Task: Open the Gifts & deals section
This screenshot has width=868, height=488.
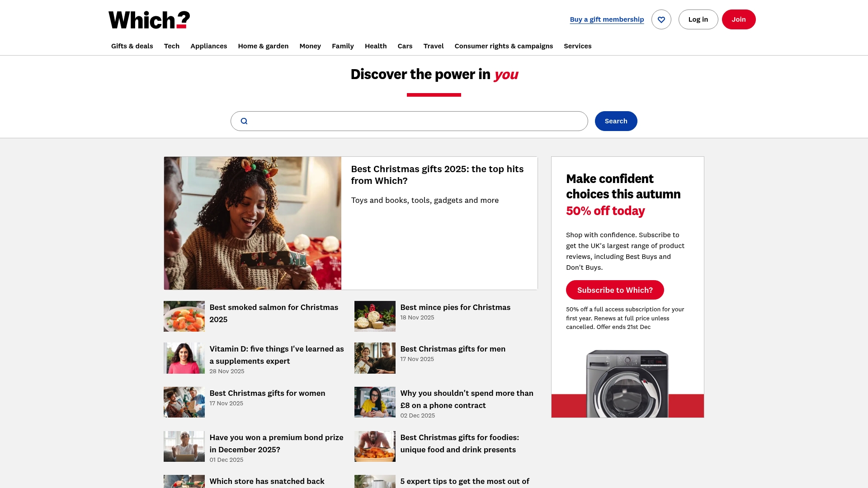Action: pos(132,46)
